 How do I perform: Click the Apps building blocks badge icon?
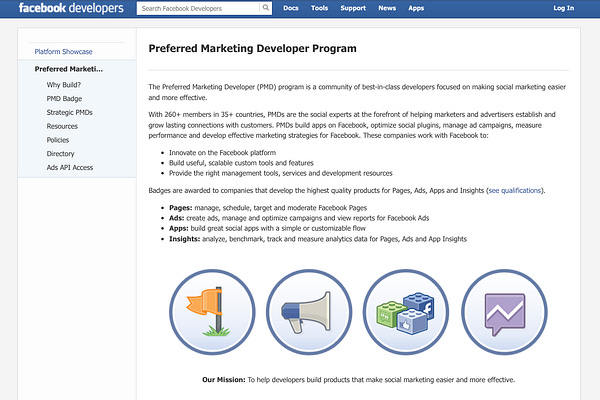pyautogui.click(x=406, y=312)
